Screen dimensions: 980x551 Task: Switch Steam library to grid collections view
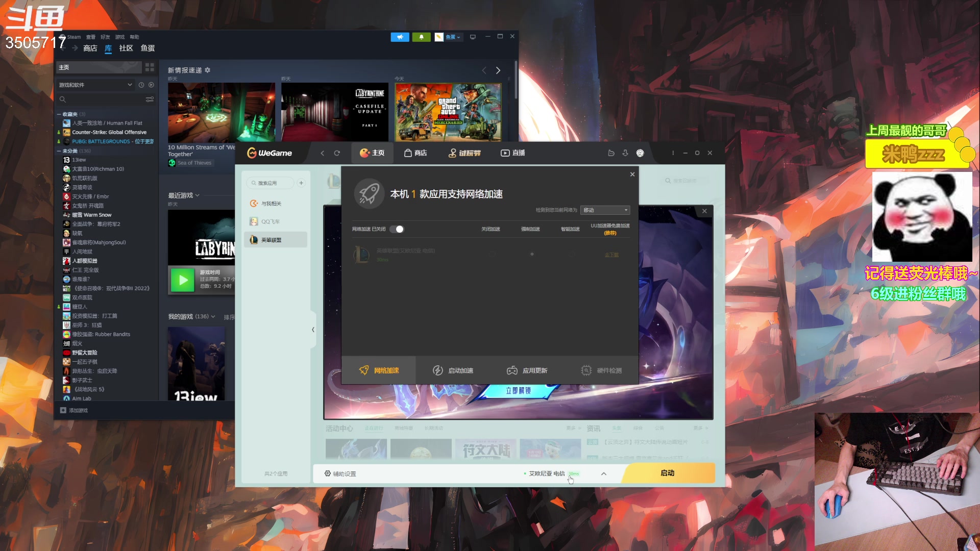pyautogui.click(x=150, y=67)
